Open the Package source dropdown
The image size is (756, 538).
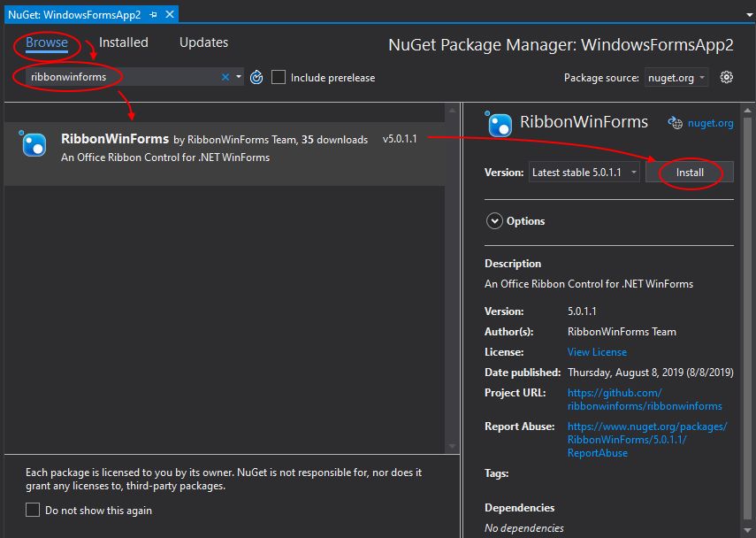pyautogui.click(x=676, y=78)
